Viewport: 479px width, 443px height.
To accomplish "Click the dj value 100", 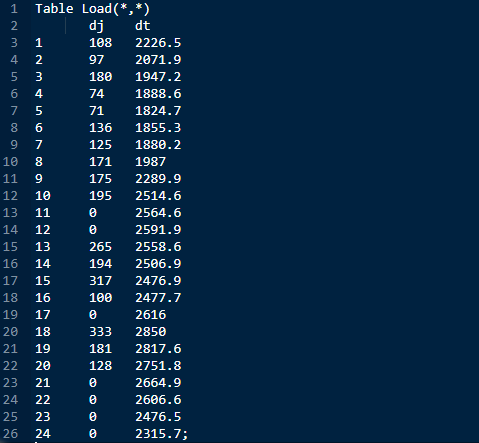I will tap(100, 298).
